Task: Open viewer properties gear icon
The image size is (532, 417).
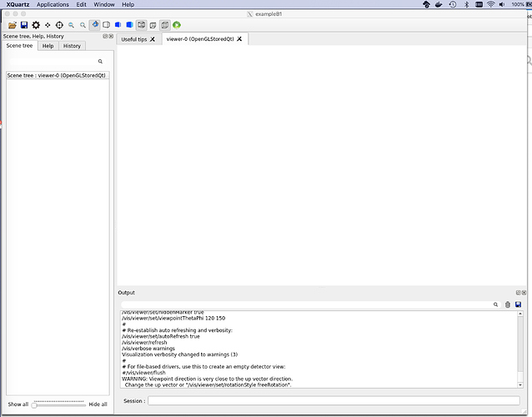Action: click(x=36, y=25)
